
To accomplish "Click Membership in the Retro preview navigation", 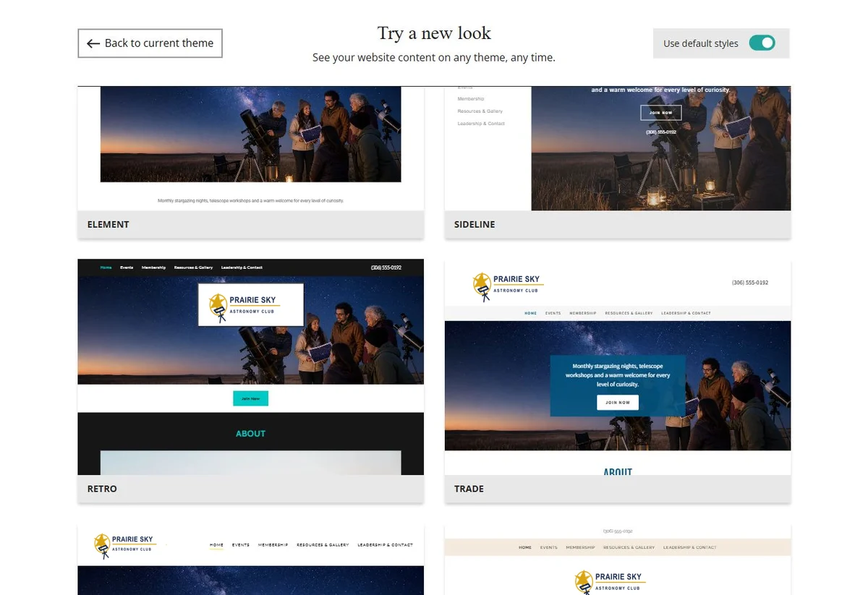I will pyautogui.click(x=153, y=267).
